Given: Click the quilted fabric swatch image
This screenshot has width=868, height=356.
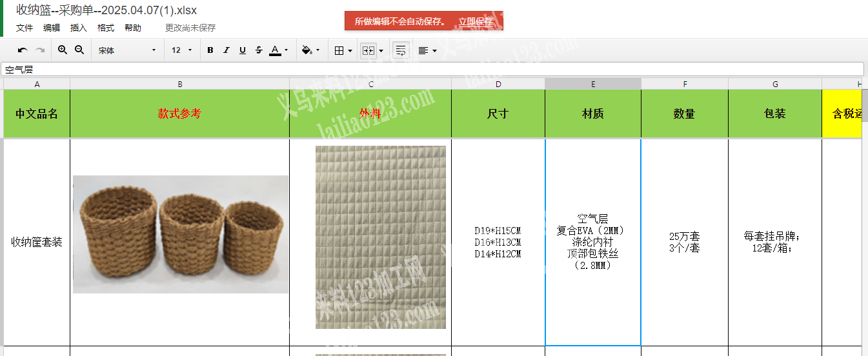Looking at the screenshot, I should click(381, 237).
